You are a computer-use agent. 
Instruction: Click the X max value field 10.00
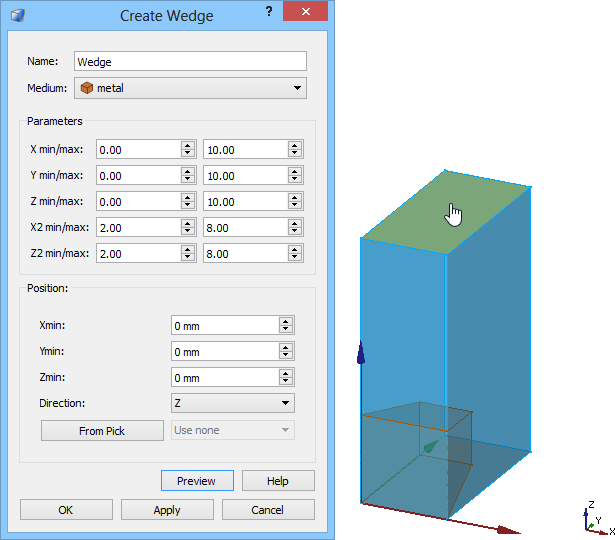246,149
